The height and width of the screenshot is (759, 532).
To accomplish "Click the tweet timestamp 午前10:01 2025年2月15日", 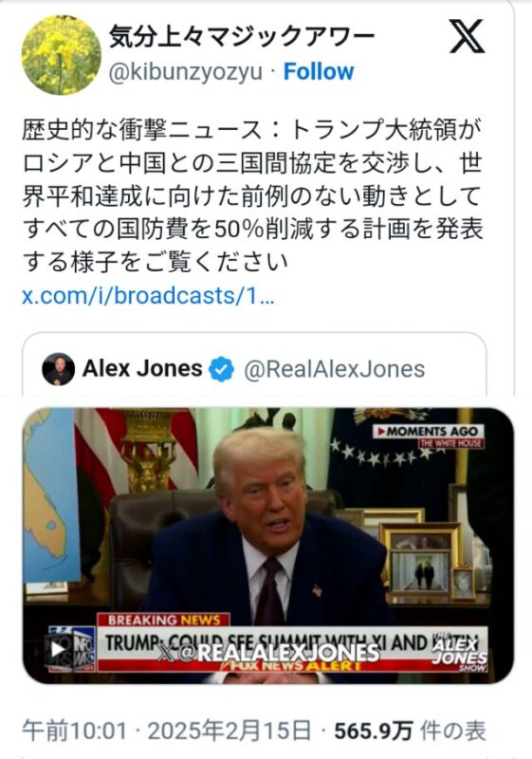I will tap(166, 731).
